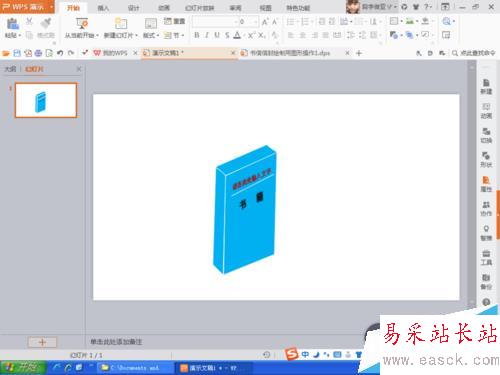Toggle Italic formatting
The height and width of the screenshot is (375, 500).
click(207, 35)
